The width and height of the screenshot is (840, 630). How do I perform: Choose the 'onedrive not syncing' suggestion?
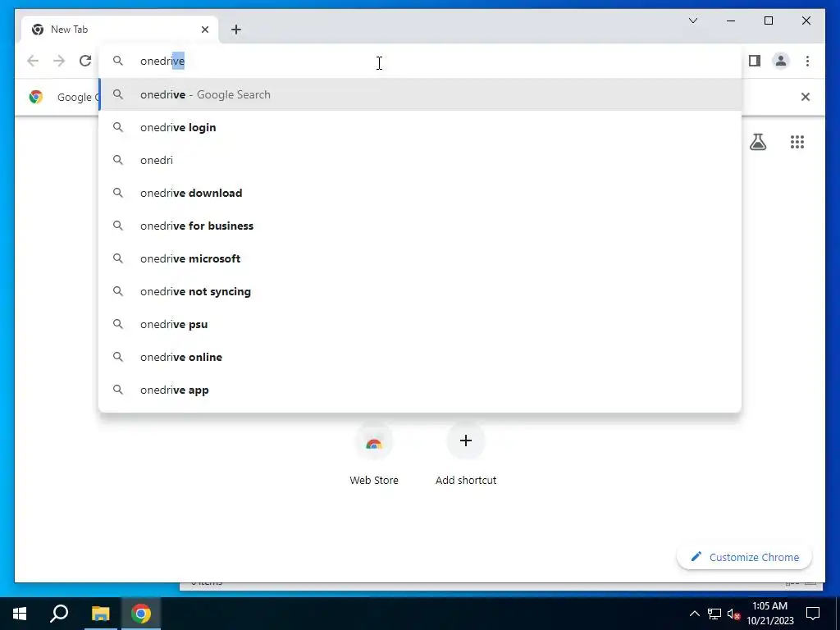420,291
